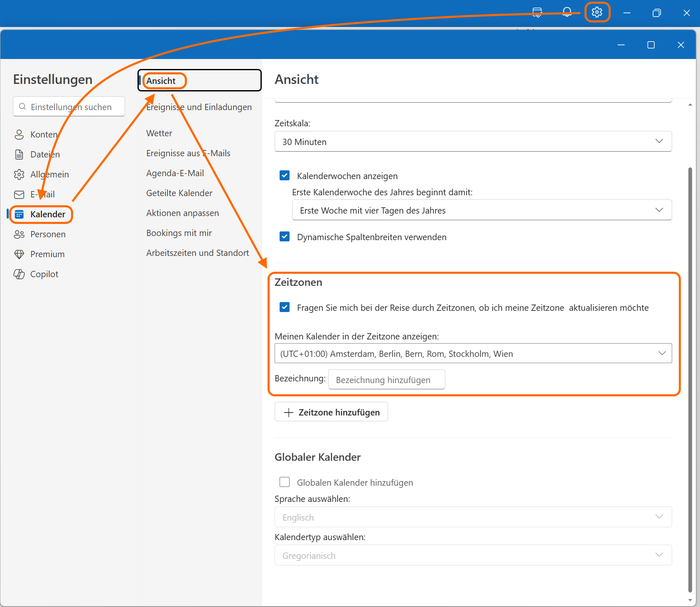Select the Dateien document icon

click(x=19, y=155)
